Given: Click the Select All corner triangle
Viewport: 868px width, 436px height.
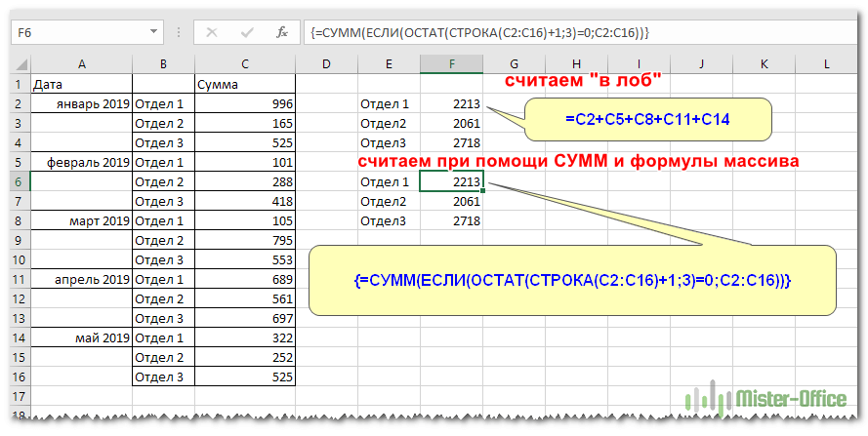Looking at the screenshot, I should (21, 64).
